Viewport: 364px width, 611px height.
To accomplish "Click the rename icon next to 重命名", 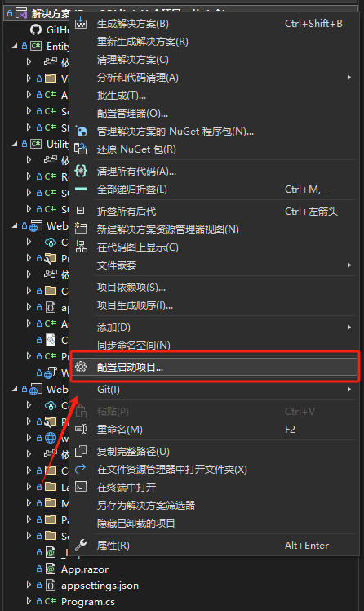I will click(81, 429).
